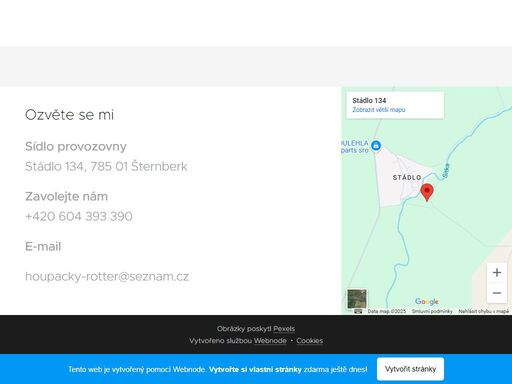Click the Pexels link in footer
Viewport: 512px width, 384px height.
[284, 329]
